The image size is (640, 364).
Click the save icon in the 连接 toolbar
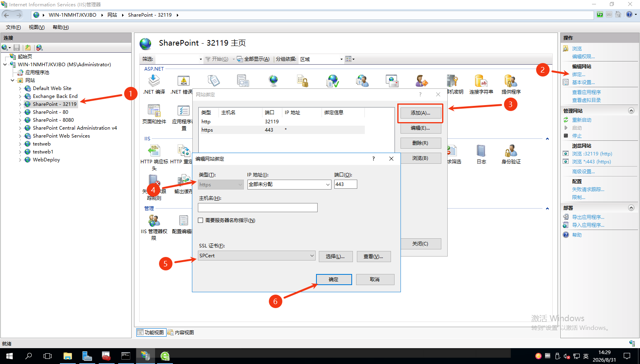[17, 48]
